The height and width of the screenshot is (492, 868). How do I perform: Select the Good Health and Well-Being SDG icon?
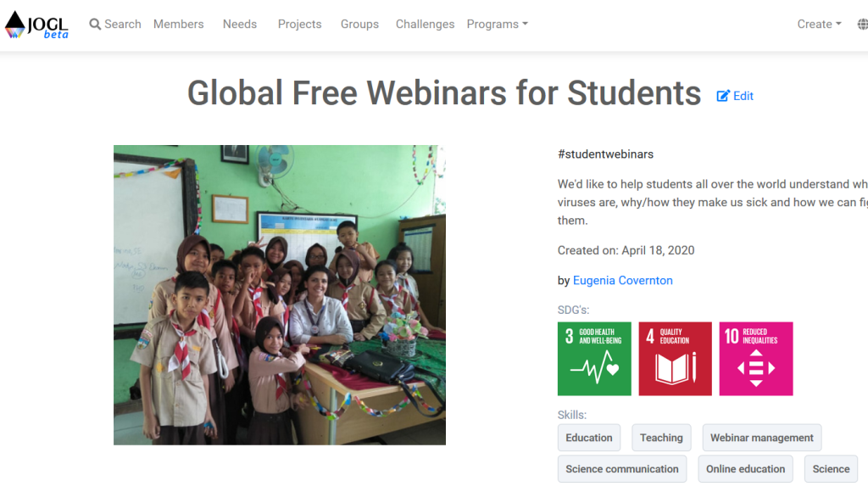(594, 359)
